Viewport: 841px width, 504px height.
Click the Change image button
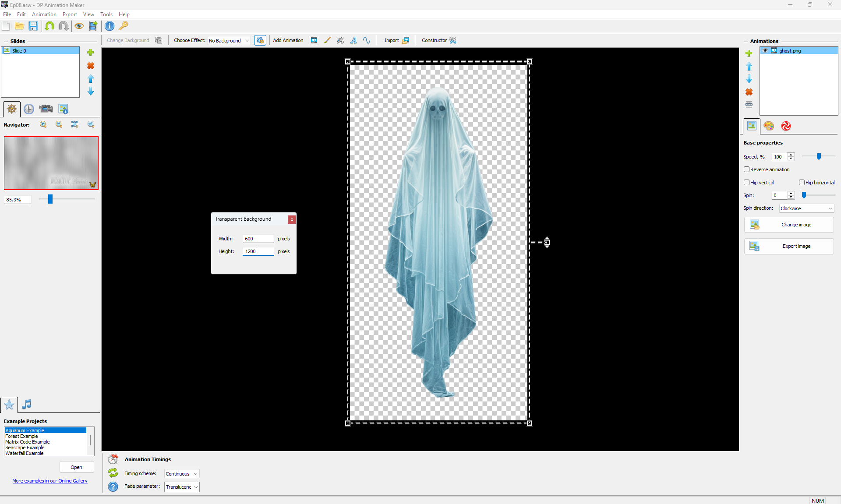789,225
